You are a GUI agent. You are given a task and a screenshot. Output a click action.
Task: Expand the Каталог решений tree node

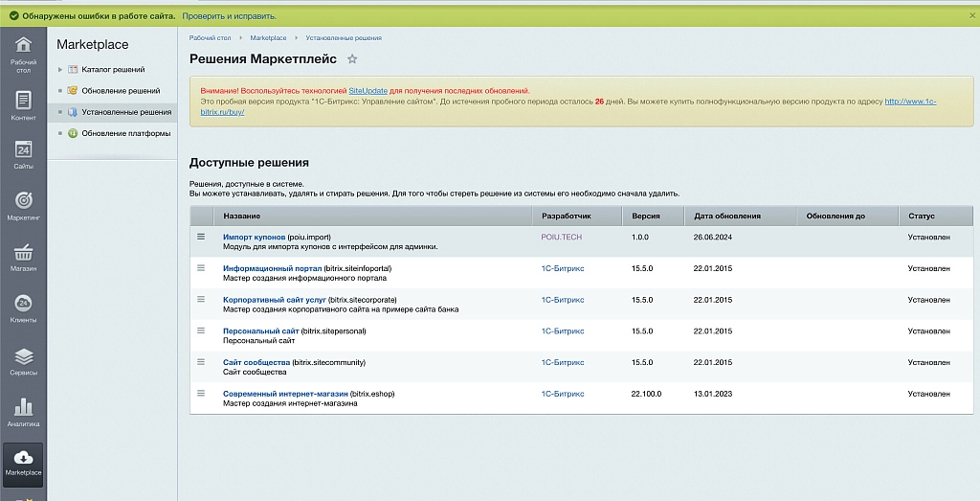[60, 69]
